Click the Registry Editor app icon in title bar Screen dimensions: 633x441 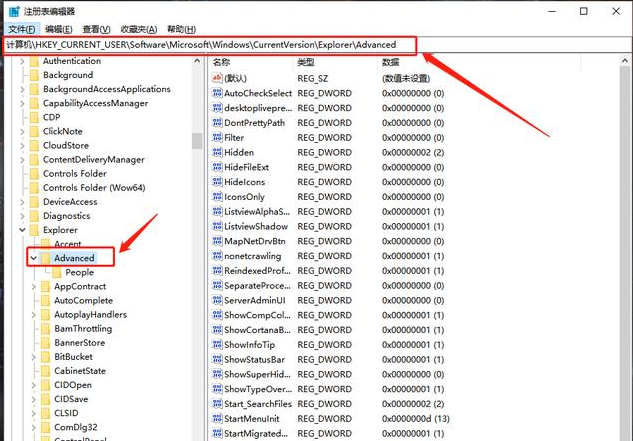point(14,11)
